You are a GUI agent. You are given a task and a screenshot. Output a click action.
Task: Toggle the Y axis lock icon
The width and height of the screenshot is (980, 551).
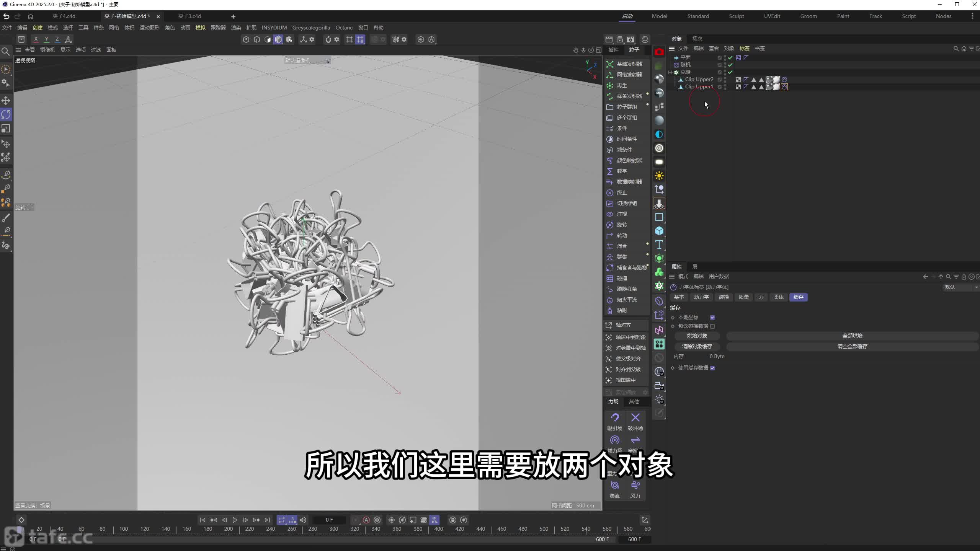click(x=46, y=39)
